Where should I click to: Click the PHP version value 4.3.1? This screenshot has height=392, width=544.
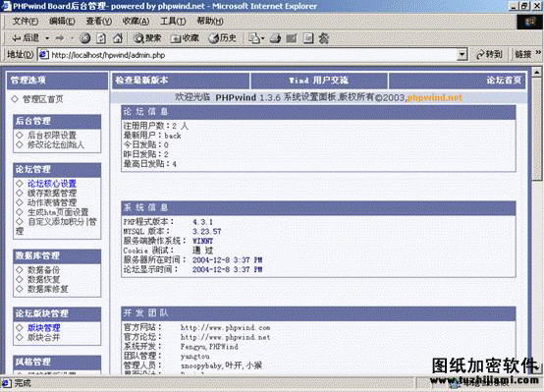coord(202,222)
